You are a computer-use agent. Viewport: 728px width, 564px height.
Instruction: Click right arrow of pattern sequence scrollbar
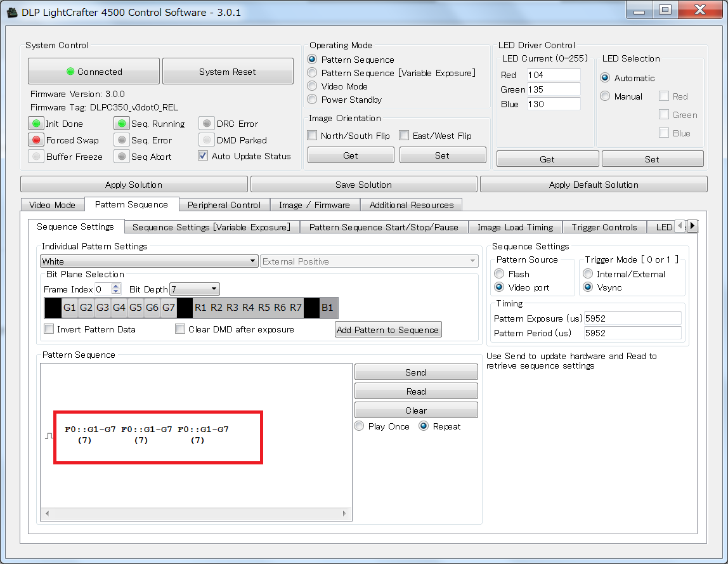pyautogui.click(x=344, y=513)
